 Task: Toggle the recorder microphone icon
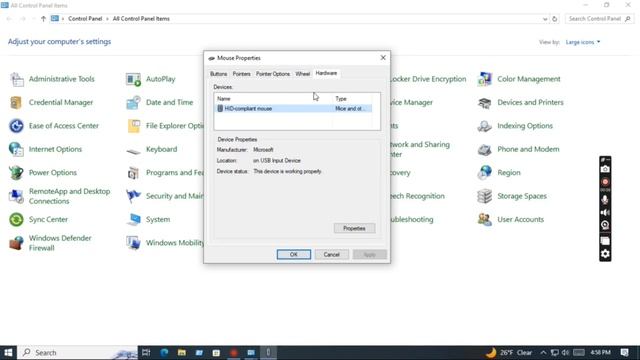(605, 200)
